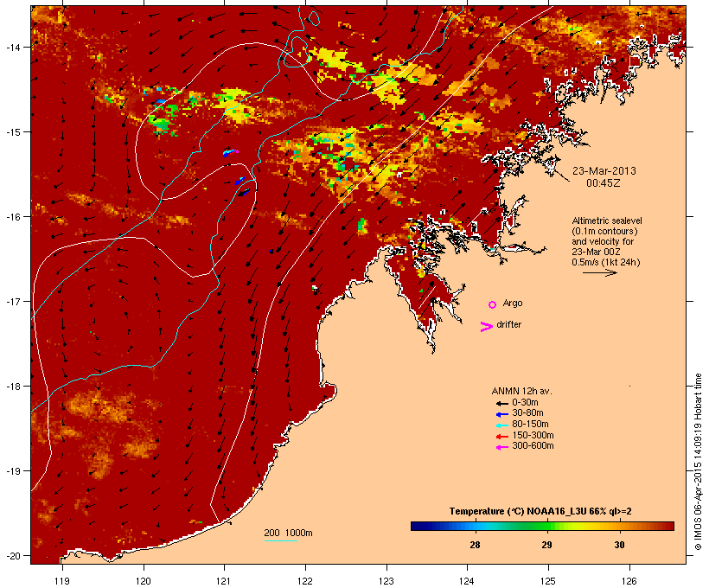Click the '150-300m' depth label

coord(533,435)
